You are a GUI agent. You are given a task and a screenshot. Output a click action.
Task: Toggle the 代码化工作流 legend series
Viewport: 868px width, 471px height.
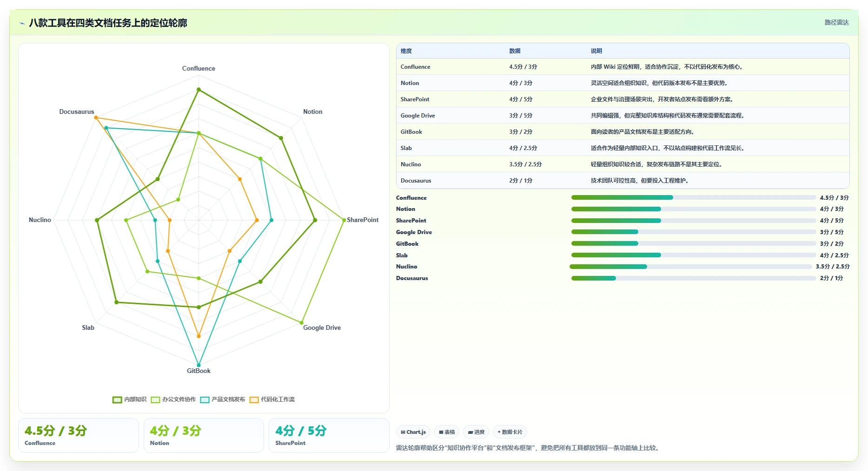pos(272,399)
